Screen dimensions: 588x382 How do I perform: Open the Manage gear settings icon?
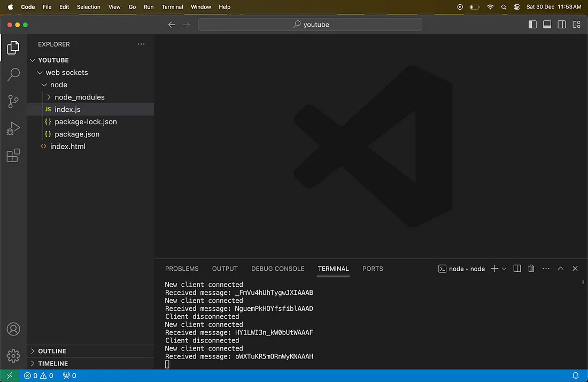(13, 355)
